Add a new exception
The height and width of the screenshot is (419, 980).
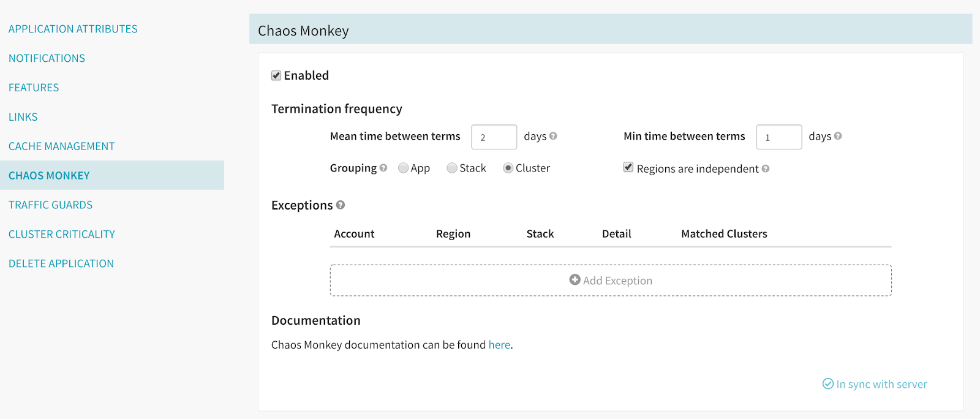[x=611, y=281]
